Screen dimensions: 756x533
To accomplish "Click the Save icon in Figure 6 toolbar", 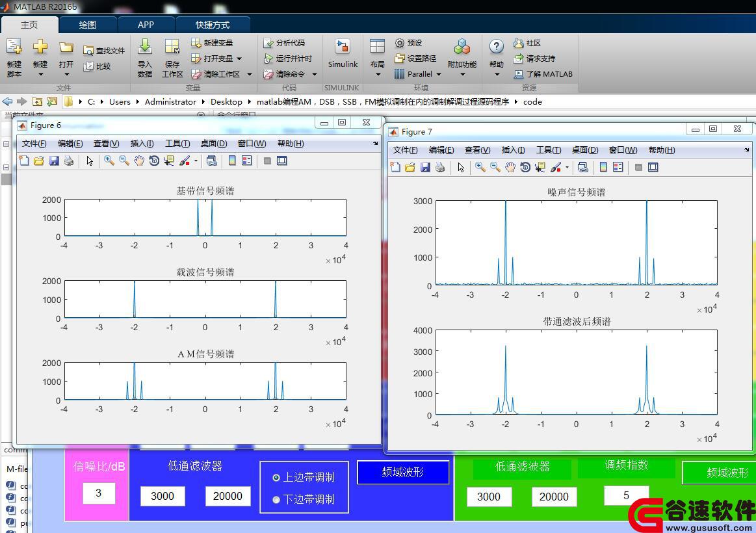I will tap(54, 161).
